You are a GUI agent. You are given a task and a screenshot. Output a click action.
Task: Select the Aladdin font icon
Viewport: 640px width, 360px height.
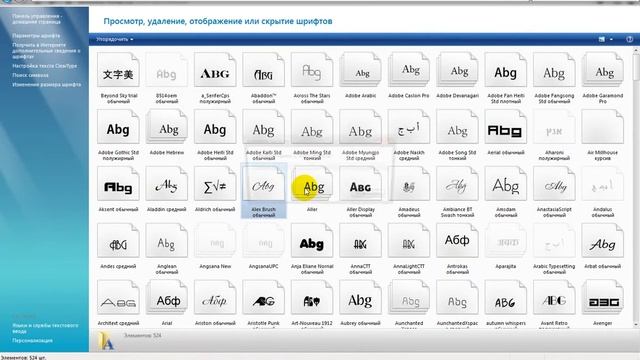(167, 184)
